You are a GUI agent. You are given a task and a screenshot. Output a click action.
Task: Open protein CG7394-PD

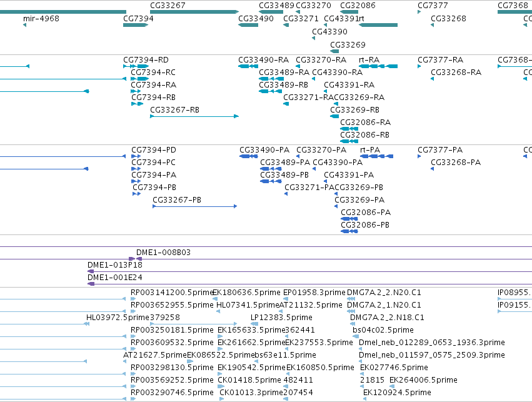(154, 150)
